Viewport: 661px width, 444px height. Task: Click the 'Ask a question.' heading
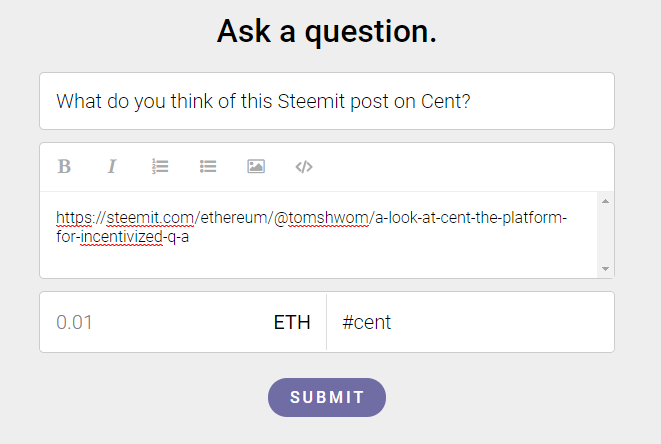327,32
